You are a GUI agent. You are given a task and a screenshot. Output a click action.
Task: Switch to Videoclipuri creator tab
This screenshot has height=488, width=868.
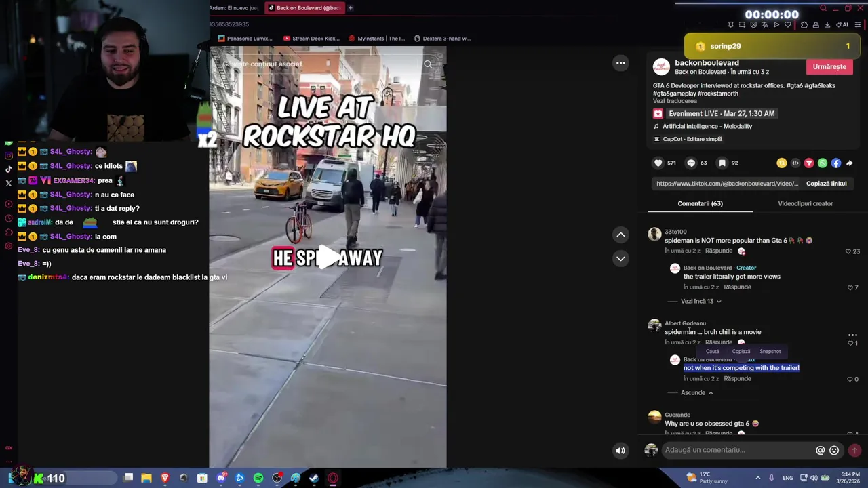[806, 203]
